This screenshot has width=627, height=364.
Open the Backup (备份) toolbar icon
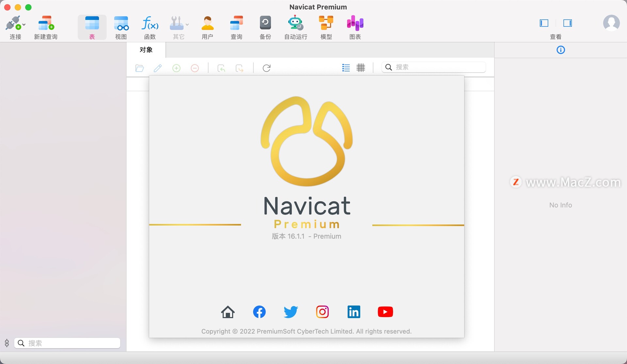pyautogui.click(x=265, y=23)
